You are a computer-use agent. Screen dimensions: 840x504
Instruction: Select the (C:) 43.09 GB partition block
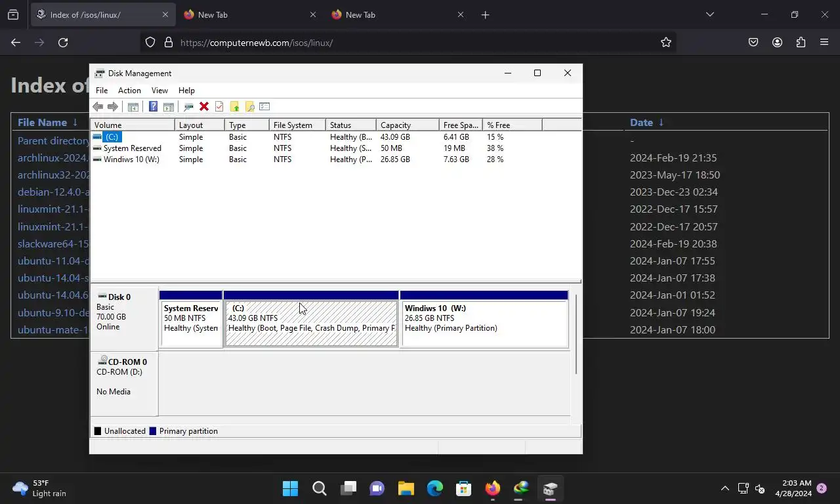(x=311, y=319)
